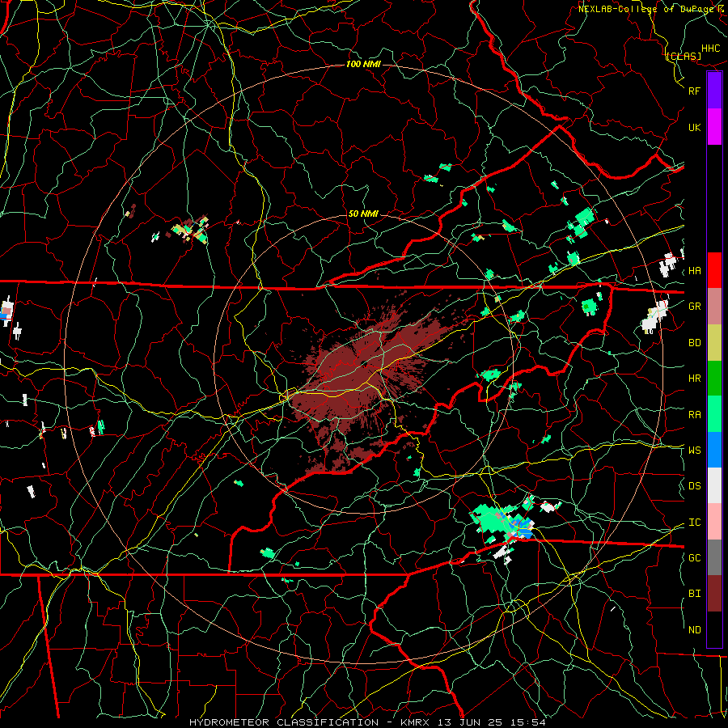Viewport: 728px width, 728px height.
Task: Click the RA rain legend swatch
Action: (x=714, y=414)
